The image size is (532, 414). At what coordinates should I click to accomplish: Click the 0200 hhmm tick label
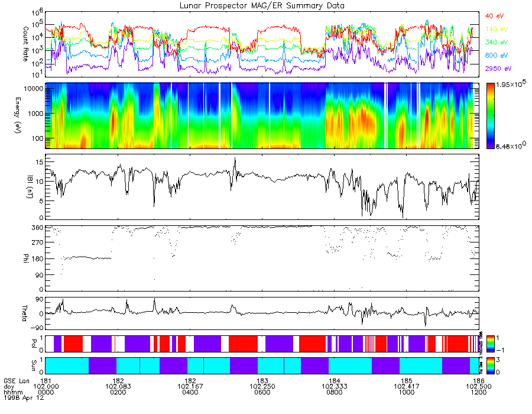pyautogui.click(x=118, y=392)
